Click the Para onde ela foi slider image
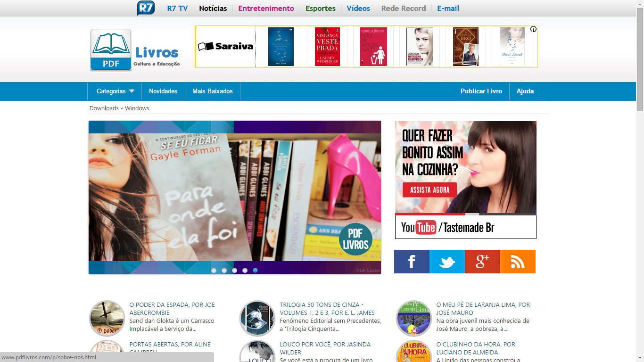The image size is (644, 362). coord(235,197)
